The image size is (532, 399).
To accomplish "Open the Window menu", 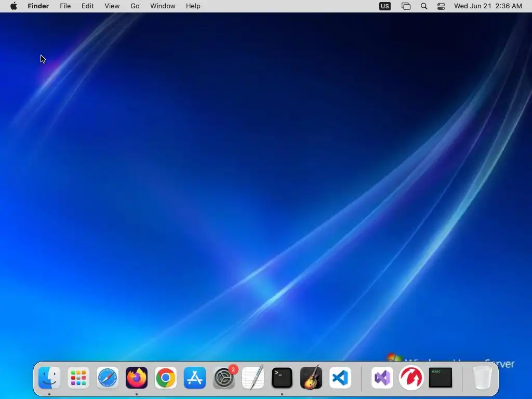I will (x=163, y=6).
